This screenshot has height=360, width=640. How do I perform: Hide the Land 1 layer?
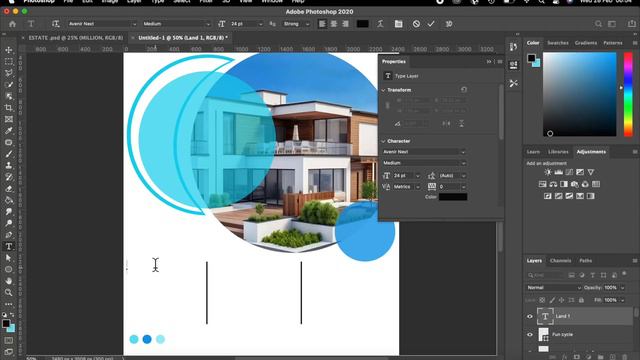530,316
